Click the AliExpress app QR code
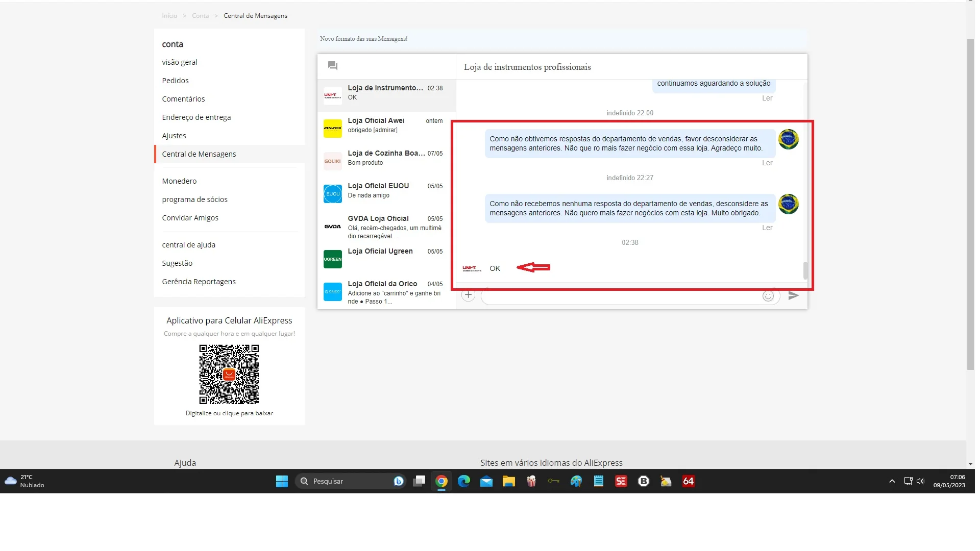Image resolution: width=980 pixels, height=551 pixels. point(229,374)
